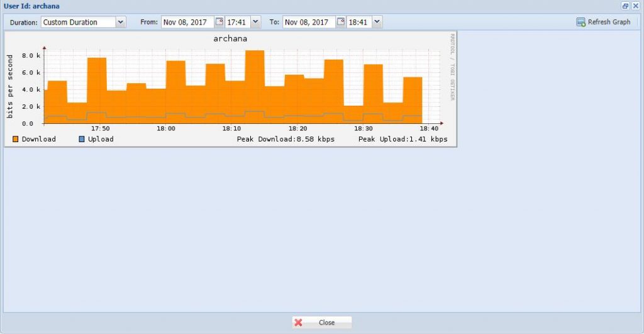Click the Peak Upload 1.41 kbps label
The height and width of the screenshot is (334, 644).
pyautogui.click(x=402, y=139)
